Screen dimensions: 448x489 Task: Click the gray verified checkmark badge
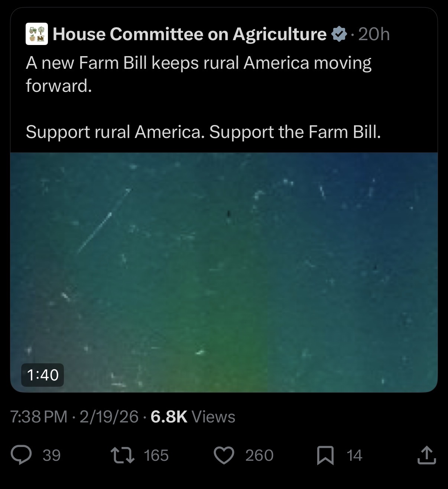(x=338, y=34)
